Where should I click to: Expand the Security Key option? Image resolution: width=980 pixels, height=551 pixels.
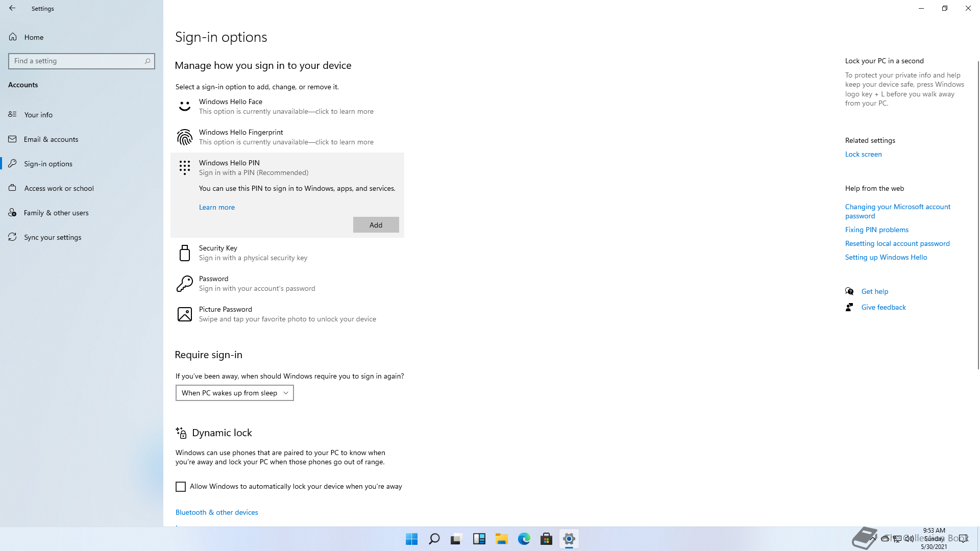287,253
